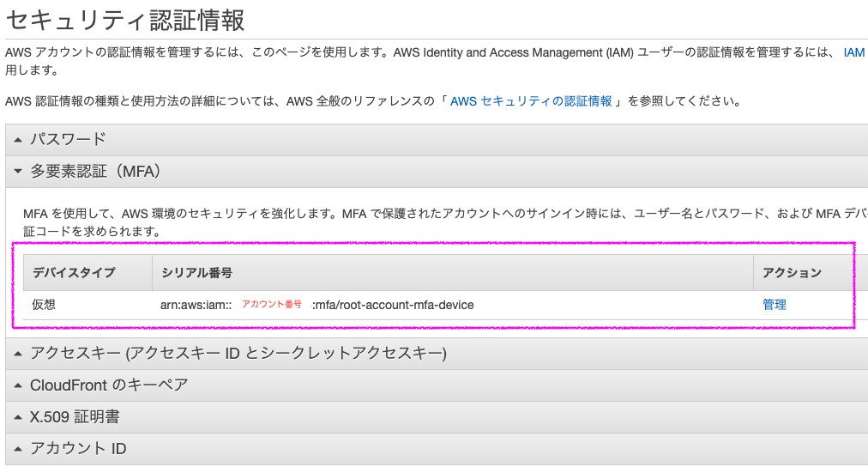The width and height of the screenshot is (868, 473).
Task: Select the :mfa/root-account-mfa-device text
Action: click(393, 306)
